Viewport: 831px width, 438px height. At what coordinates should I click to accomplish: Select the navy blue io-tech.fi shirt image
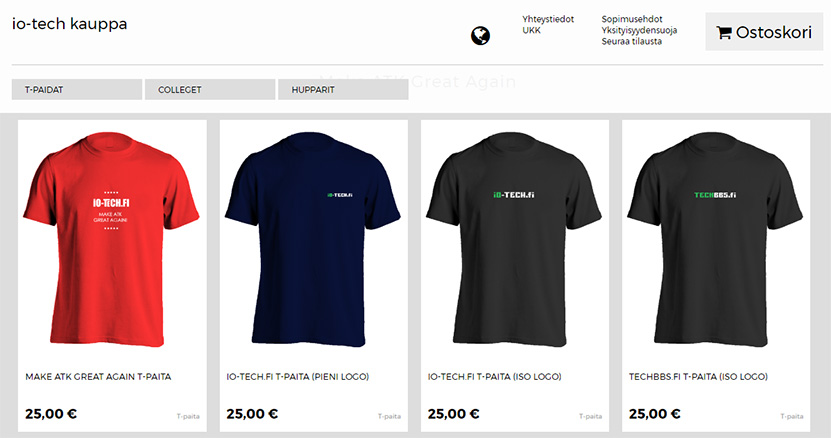313,239
